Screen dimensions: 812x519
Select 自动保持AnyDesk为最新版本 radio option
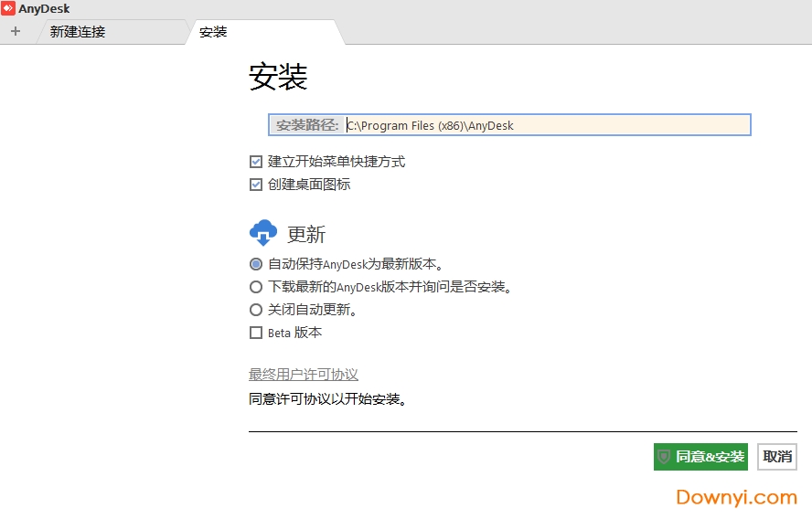256,264
